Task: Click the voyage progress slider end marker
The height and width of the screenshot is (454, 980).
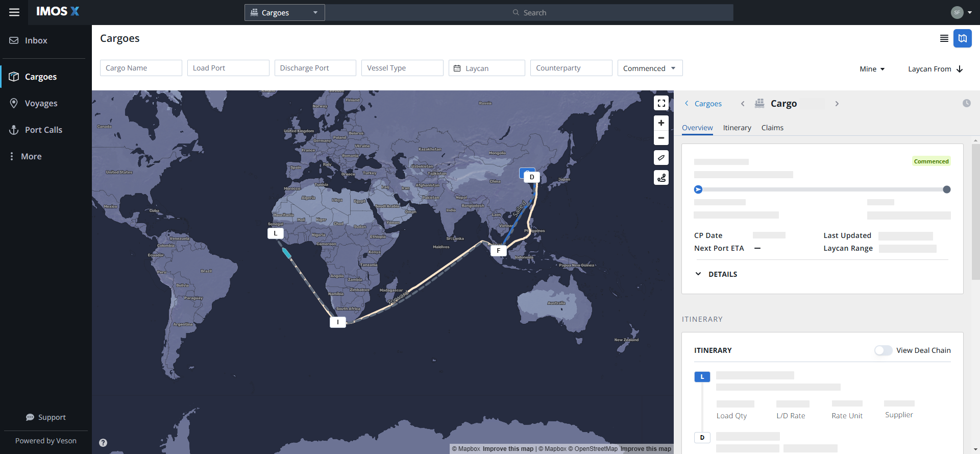Action: [946, 189]
